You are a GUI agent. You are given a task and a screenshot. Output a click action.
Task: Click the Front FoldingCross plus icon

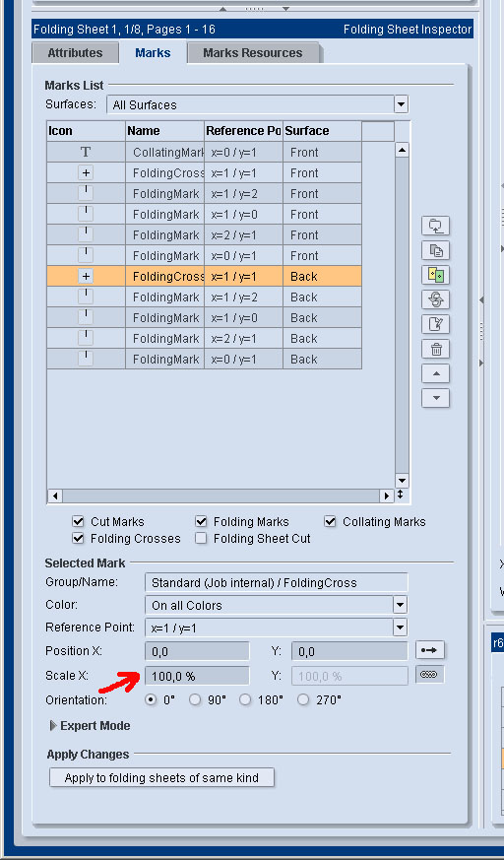[x=86, y=172]
